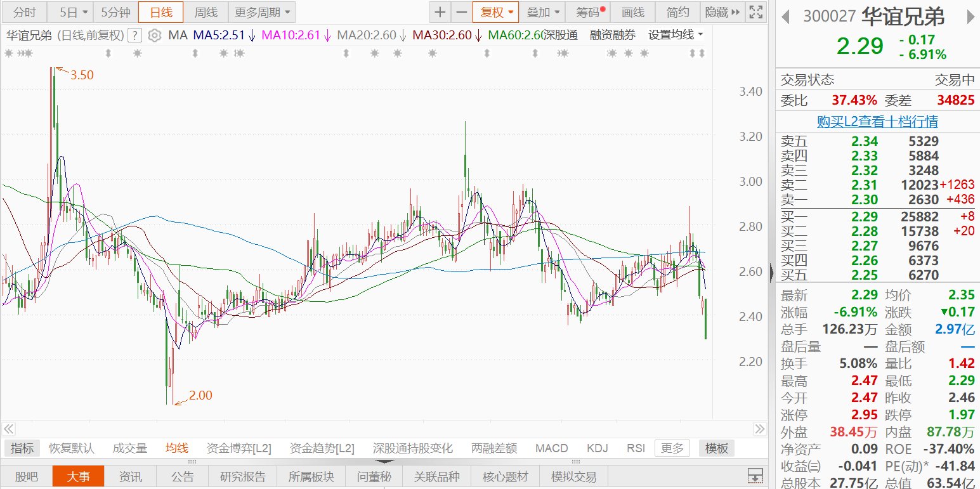Expand the 更多周期 period dropdown
This screenshot has width=980, height=489.
click(x=261, y=12)
